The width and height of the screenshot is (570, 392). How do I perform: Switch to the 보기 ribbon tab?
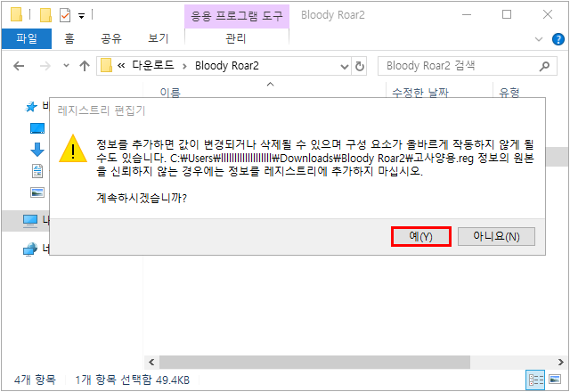[159, 38]
